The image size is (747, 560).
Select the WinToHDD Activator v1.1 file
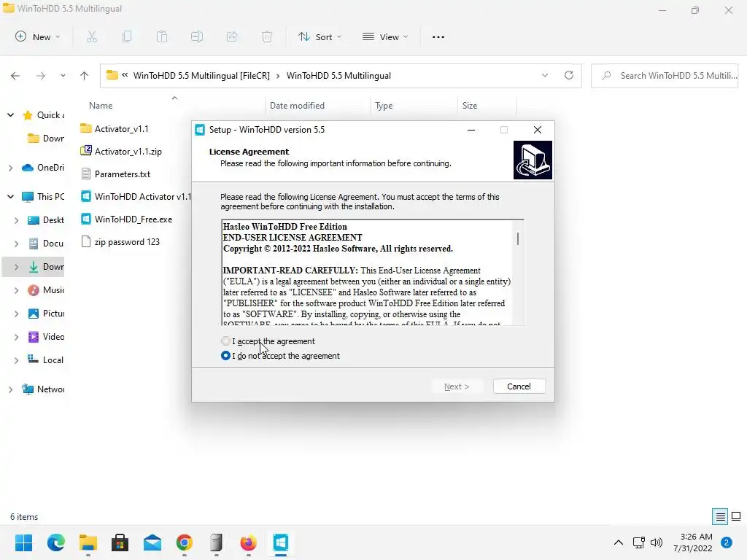136,196
